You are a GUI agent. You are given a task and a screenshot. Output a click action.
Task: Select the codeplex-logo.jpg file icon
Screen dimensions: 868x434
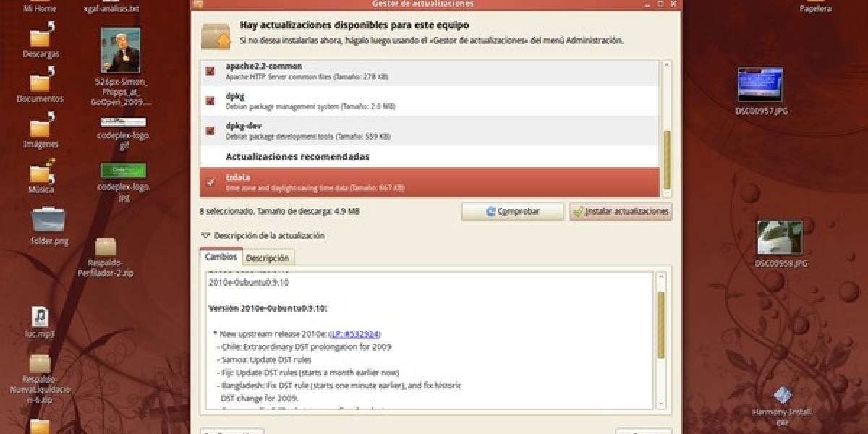point(123,171)
